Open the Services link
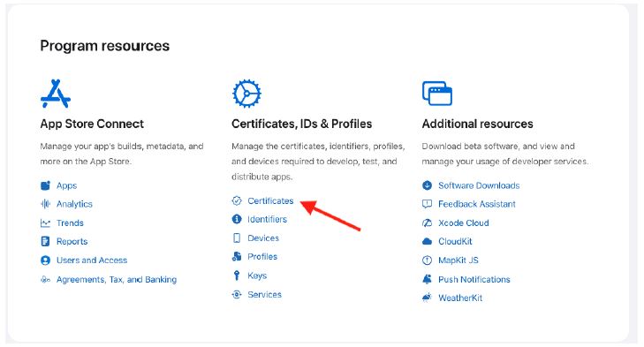The width and height of the screenshot is (644, 347). [x=264, y=294]
